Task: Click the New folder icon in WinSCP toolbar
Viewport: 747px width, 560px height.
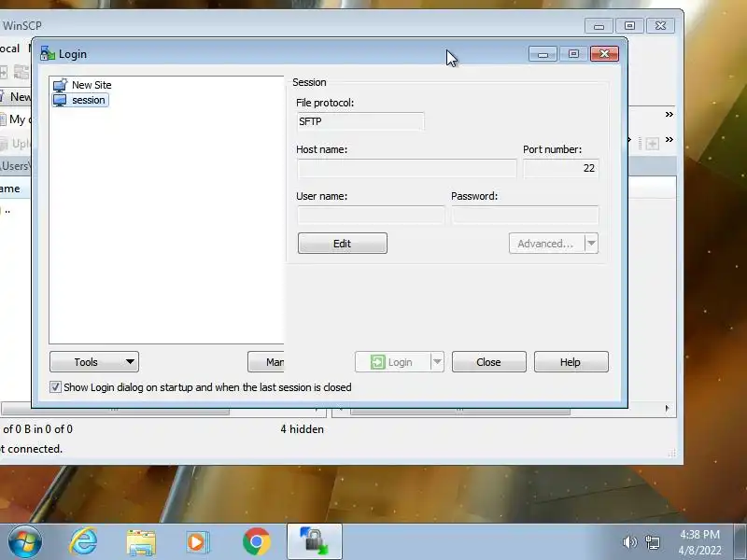Action: point(652,143)
